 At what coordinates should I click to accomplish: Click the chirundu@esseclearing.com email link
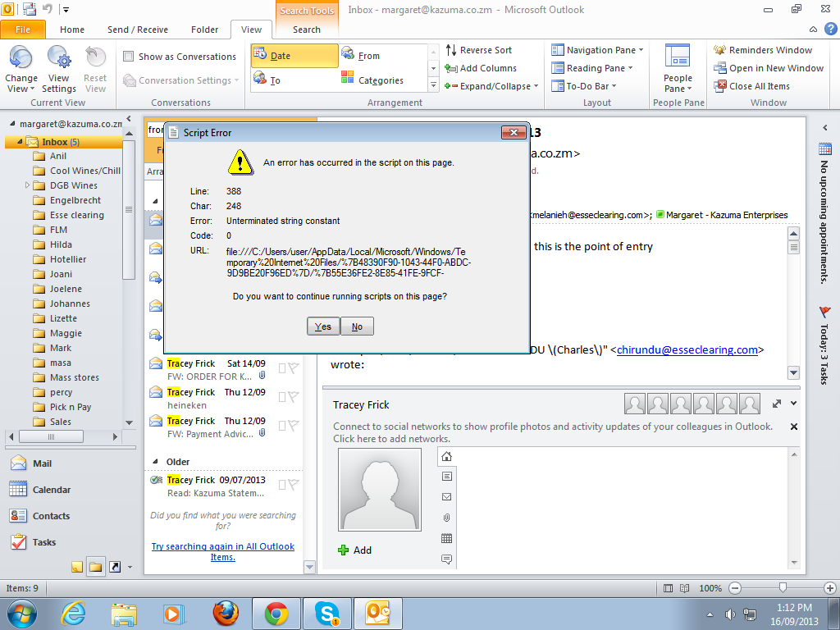[x=687, y=349]
